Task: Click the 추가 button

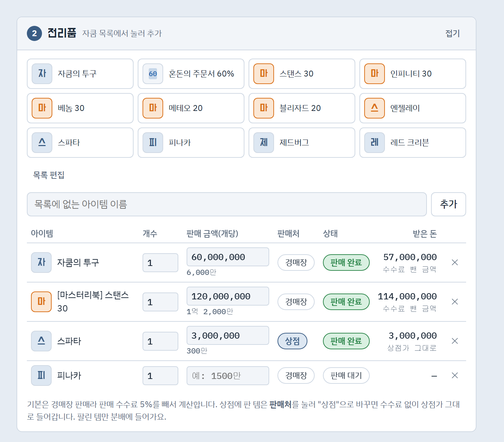Action: [x=449, y=204]
